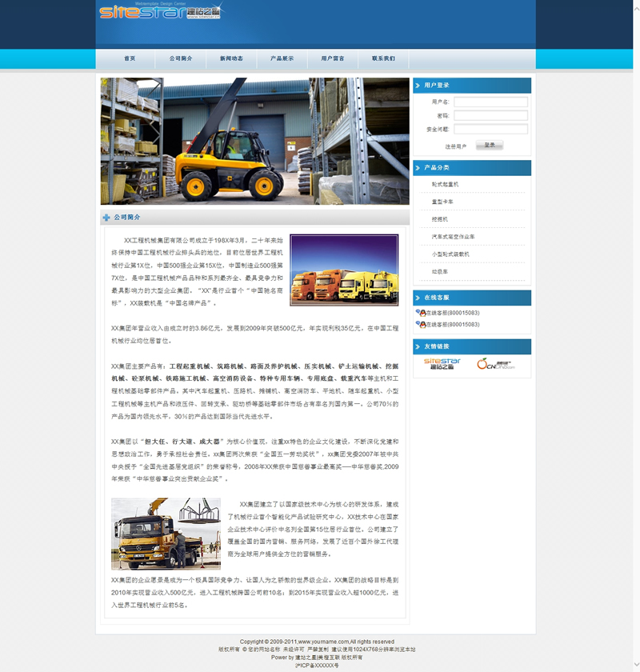640x672 pixels.
Task: Click the QQ icon of second 在线客服
Action: click(421, 325)
